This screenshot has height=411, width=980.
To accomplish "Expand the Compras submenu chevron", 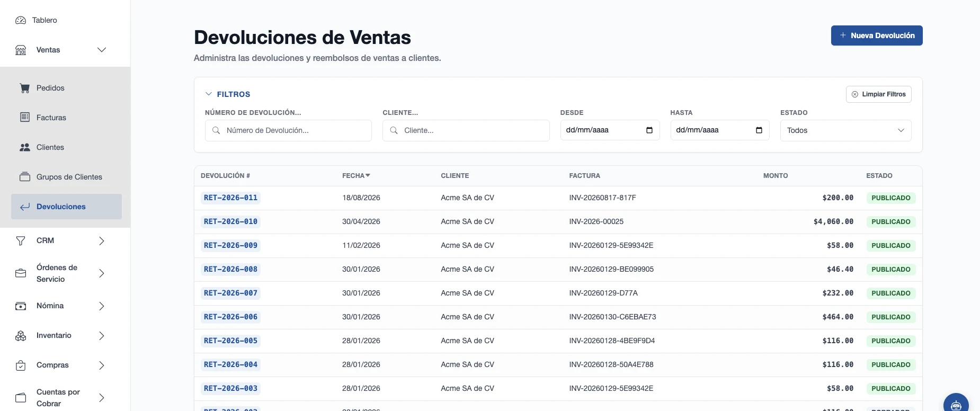I will (x=102, y=365).
